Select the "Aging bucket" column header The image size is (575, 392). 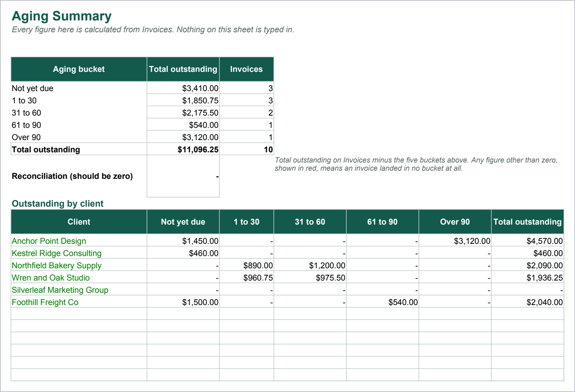click(79, 69)
